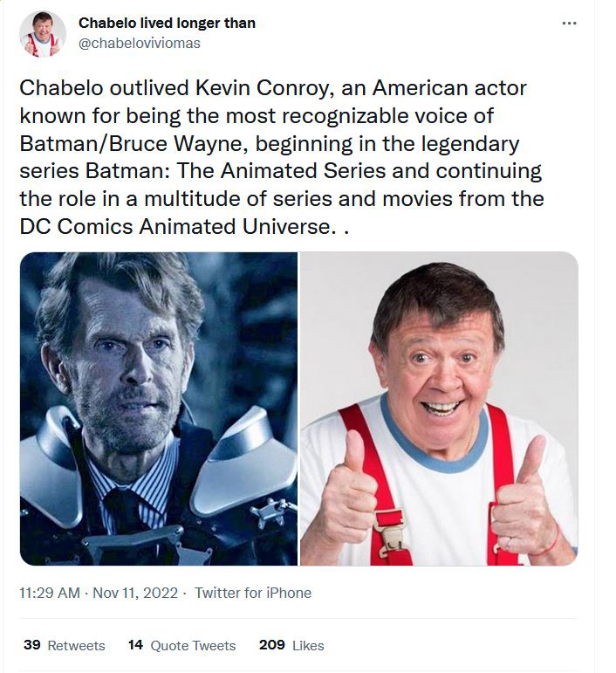This screenshot has height=673, width=616.
Task: Open the tweet's more options ellipsis menu
Action: (x=570, y=24)
